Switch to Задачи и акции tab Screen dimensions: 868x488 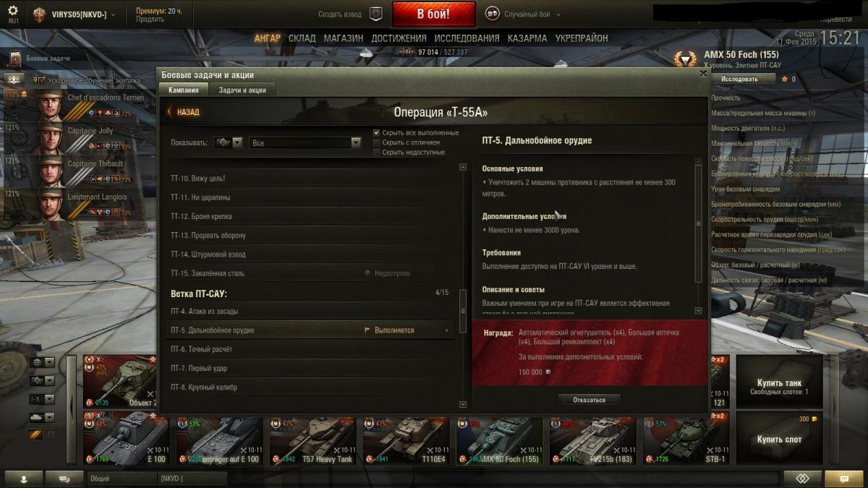point(242,90)
